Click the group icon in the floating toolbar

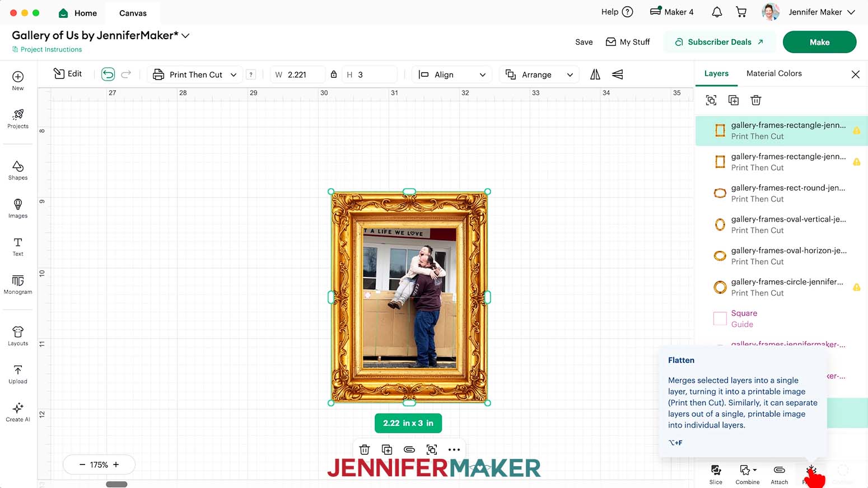[432, 449]
